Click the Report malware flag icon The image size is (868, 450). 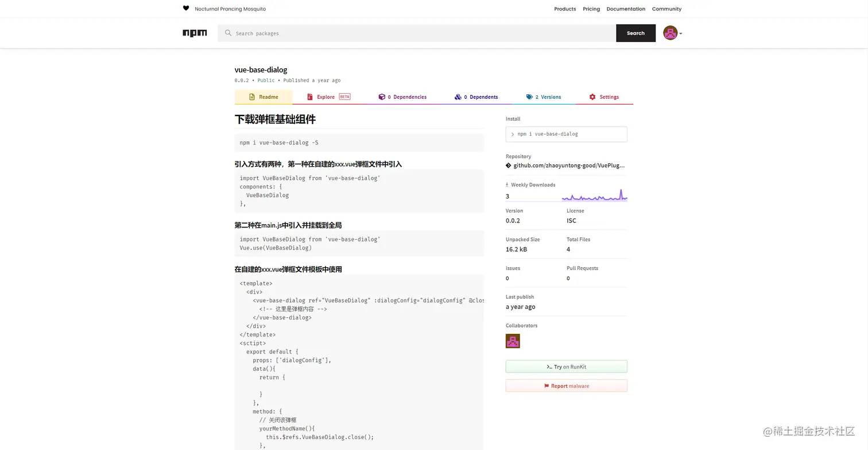[x=547, y=386]
